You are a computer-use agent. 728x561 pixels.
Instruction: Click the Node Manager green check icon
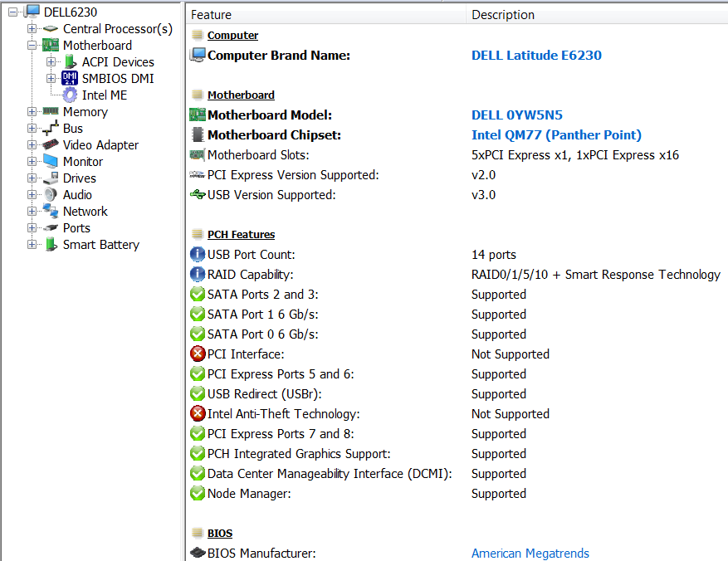[x=198, y=493]
